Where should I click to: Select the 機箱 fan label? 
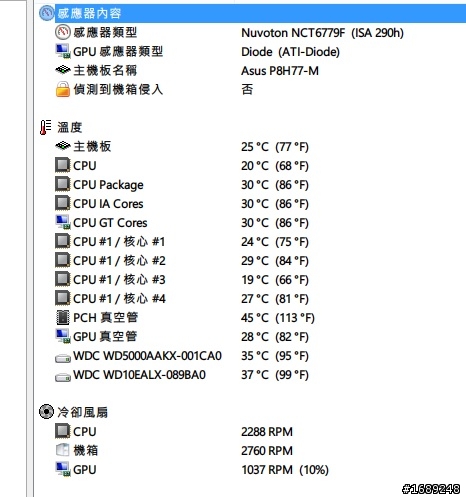click(x=86, y=451)
